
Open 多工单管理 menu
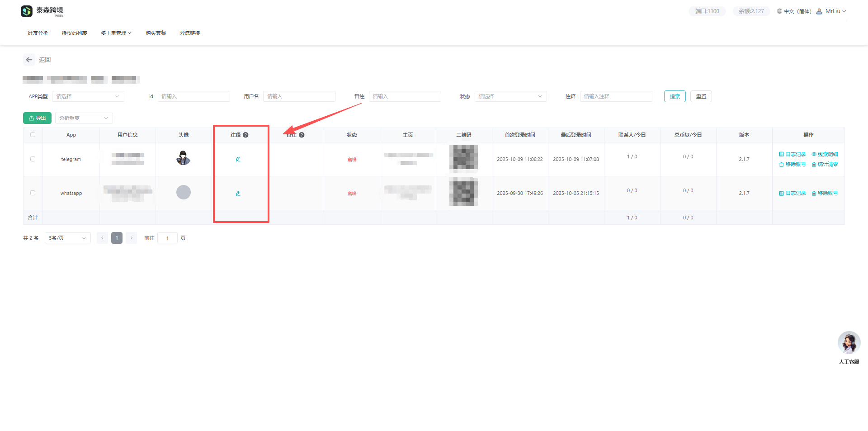coord(116,33)
